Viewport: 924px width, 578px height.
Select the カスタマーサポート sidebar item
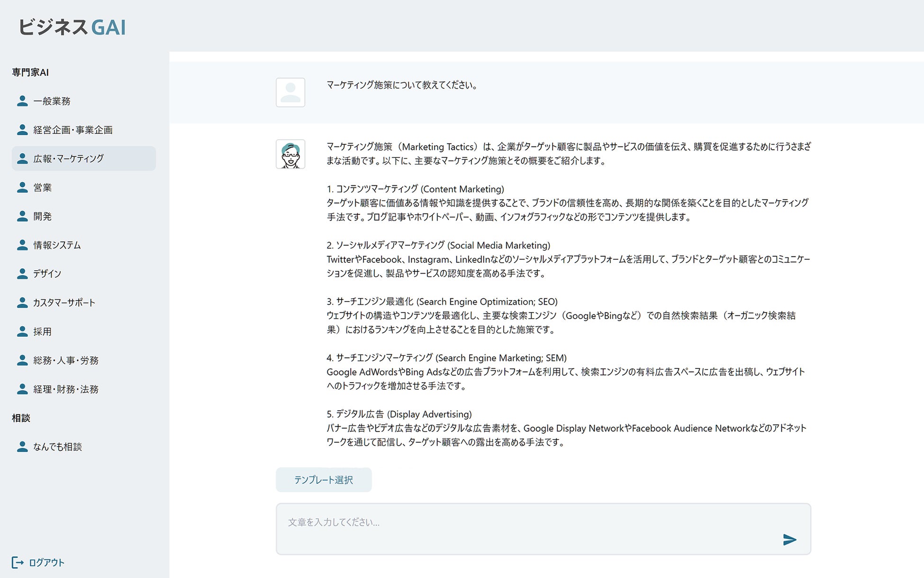pos(64,303)
